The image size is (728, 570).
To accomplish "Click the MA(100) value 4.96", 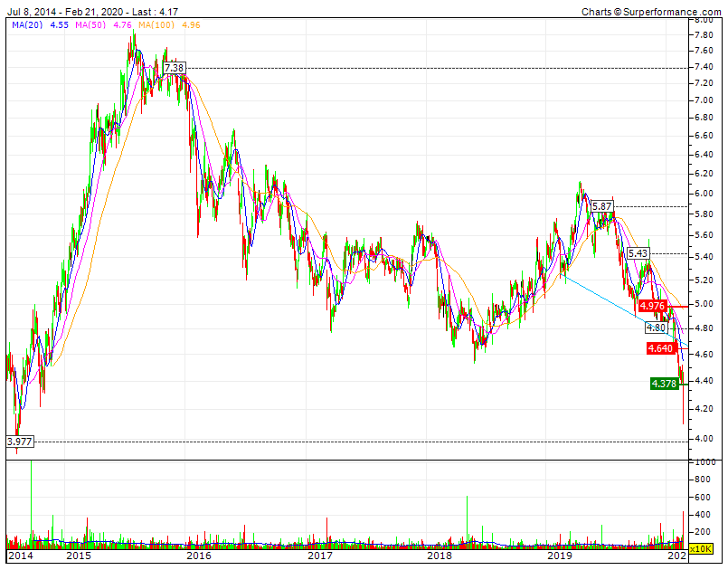I will coord(191,25).
